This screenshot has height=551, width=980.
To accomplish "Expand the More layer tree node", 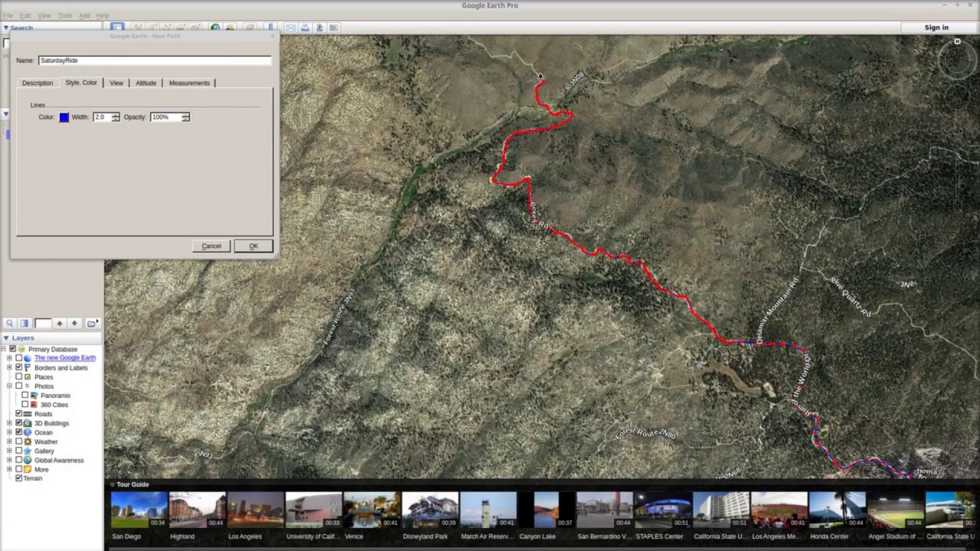I will (9, 469).
